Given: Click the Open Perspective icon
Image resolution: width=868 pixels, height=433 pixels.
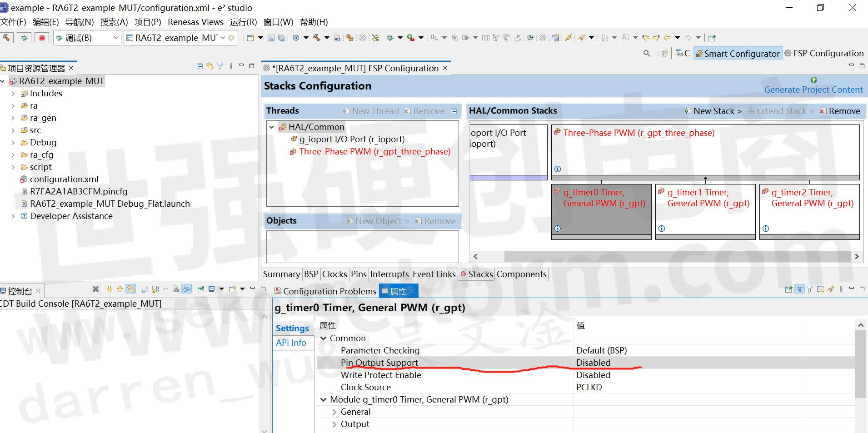Looking at the screenshot, I should click(x=664, y=54).
